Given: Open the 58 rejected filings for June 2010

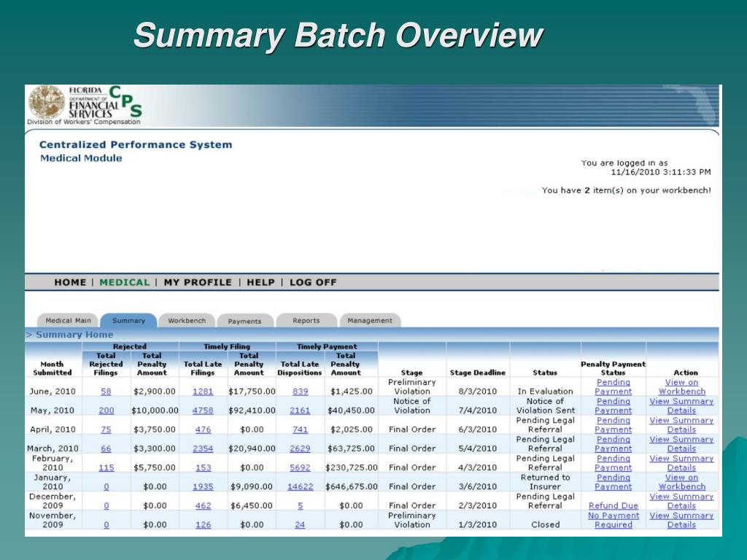Looking at the screenshot, I should [x=106, y=392].
